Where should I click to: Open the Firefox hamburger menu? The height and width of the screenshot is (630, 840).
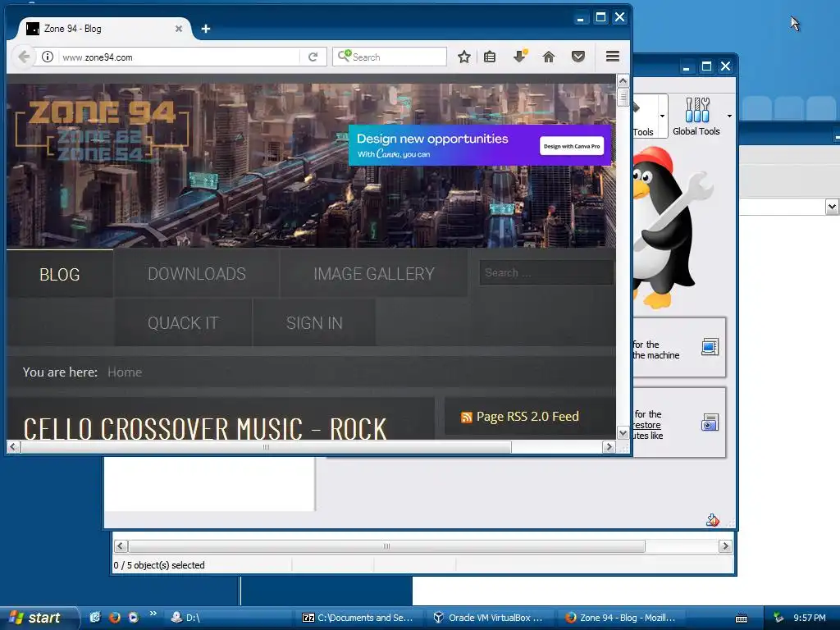tap(612, 57)
